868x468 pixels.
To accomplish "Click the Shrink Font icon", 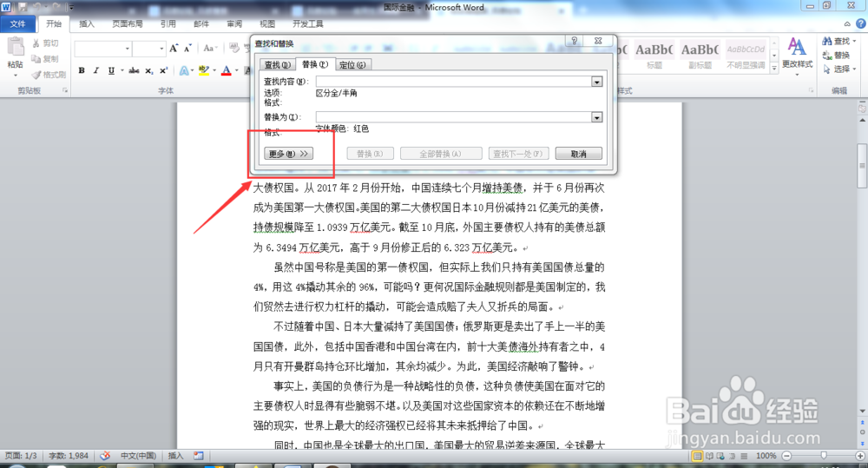I will (x=187, y=48).
